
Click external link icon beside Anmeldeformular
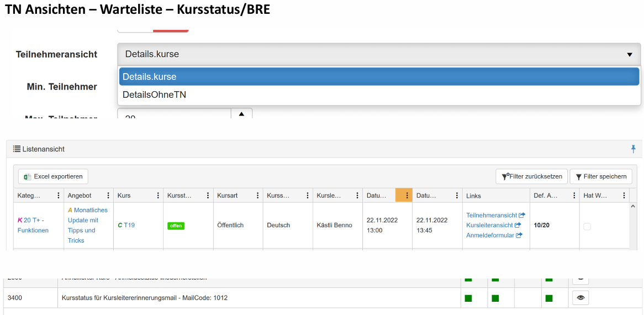pos(519,235)
